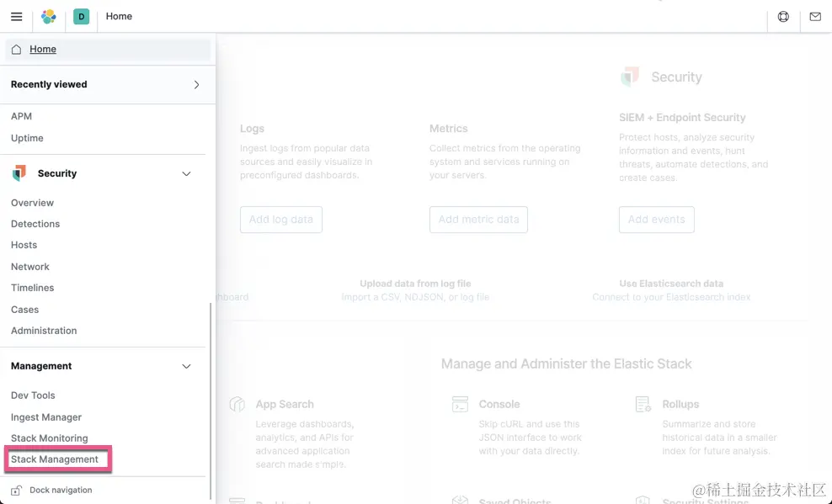Open the D space avatar
The width and height of the screenshot is (832, 504).
[x=81, y=17]
